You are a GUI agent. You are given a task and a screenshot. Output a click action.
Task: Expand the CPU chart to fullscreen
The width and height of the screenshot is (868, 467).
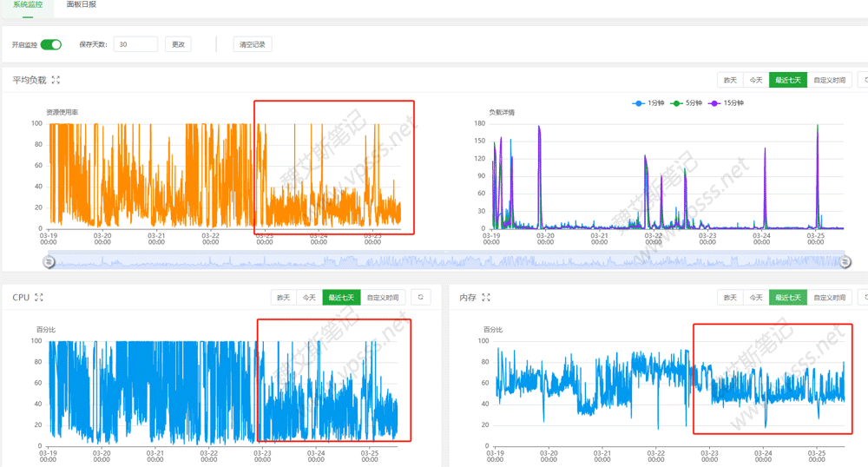pyautogui.click(x=39, y=298)
